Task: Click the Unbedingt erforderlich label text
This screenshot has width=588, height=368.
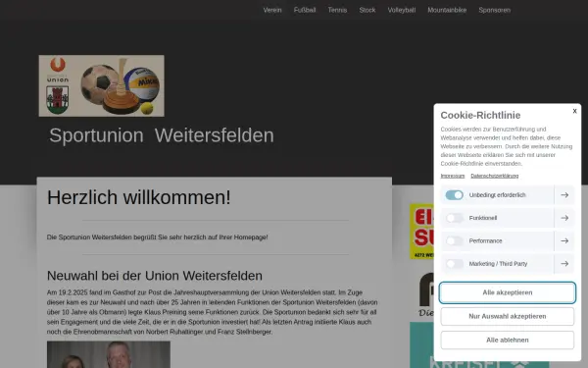Action: (x=497, y=195)
